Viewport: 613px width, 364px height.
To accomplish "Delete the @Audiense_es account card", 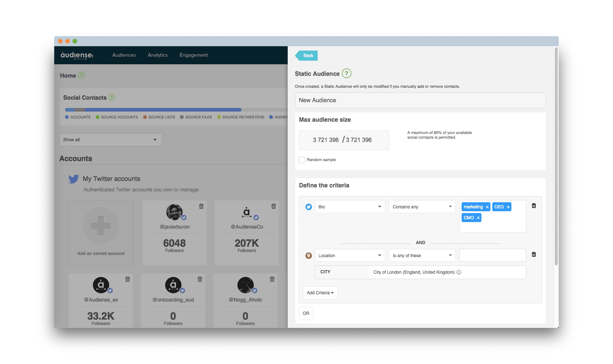I will point(128,279).
